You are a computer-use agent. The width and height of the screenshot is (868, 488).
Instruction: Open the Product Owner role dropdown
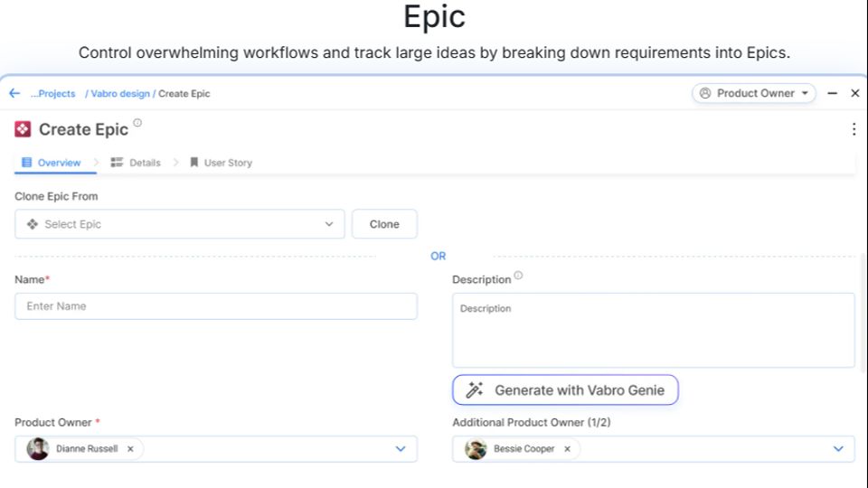click(x=754, y=93)
